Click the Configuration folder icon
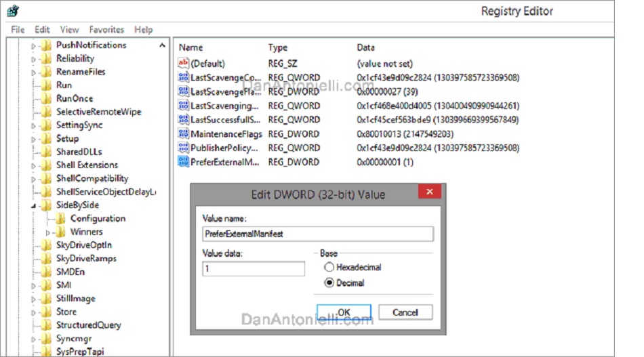The width and height of the screenshot is (644, 357). [x=60, y=219]
